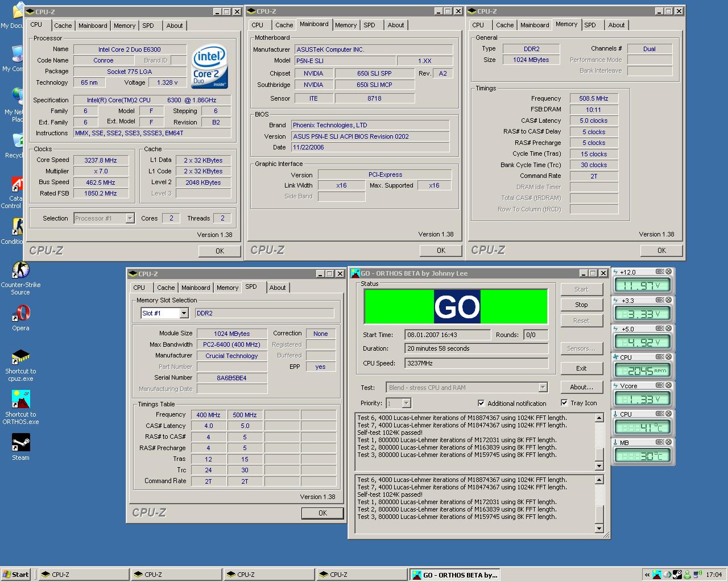Screen dimensions: 728x582
Task: Open settings icon on CPU temperature widget
Action: tap(660, 414)
